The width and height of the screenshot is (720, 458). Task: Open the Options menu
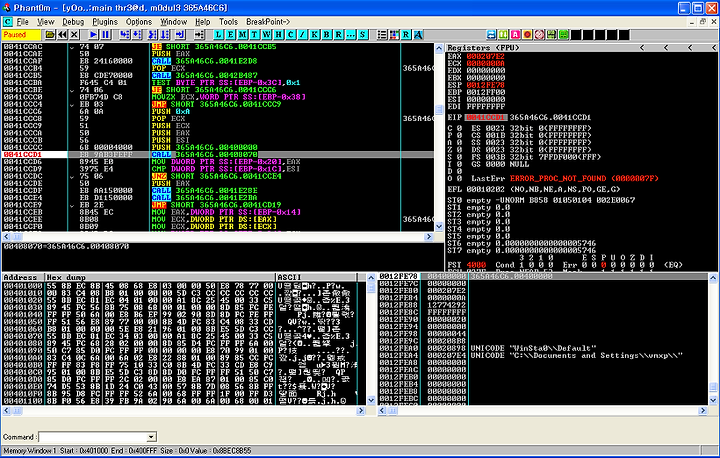[139, 22]
